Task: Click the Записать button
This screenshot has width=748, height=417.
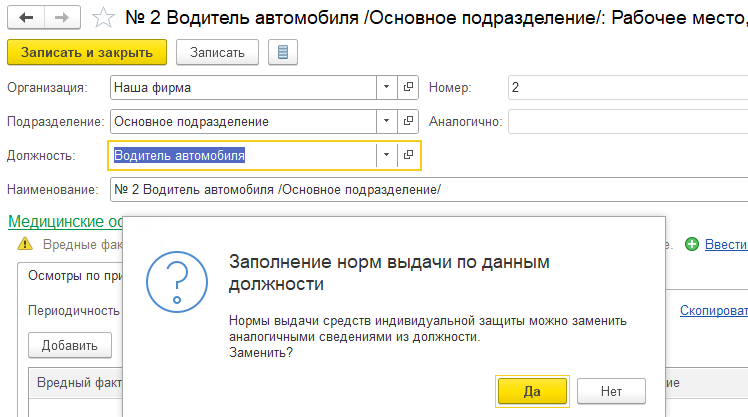Action: click(217, 52)
